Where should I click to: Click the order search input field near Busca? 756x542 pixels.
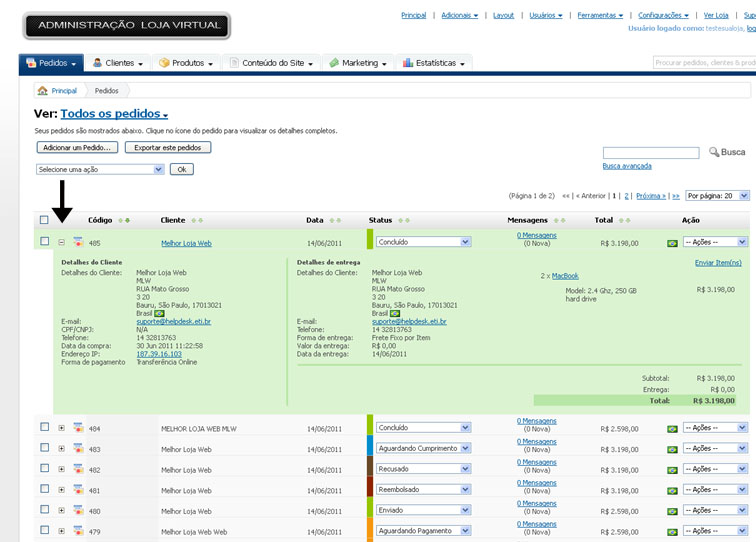click(651, 152)
